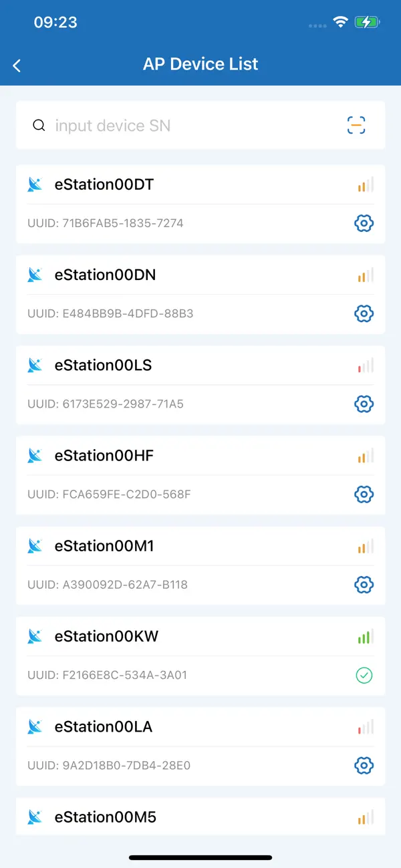Viewport: 401px width, 868px height.
Task: Click the satellite icon beside eStation00DT
Action: click(x=35, y=184)
